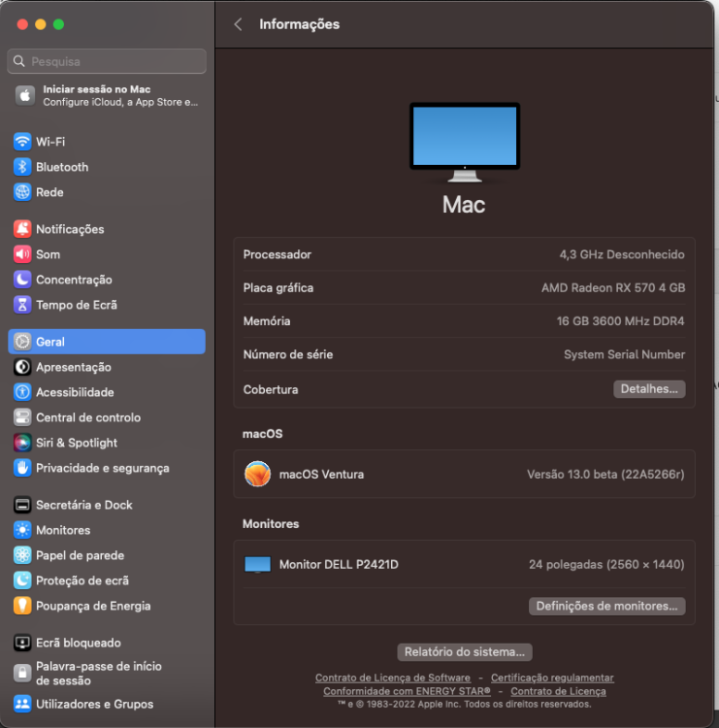Click the Informações page title
This screenshot has width=719, height=728.
click(x=300, y=24)
